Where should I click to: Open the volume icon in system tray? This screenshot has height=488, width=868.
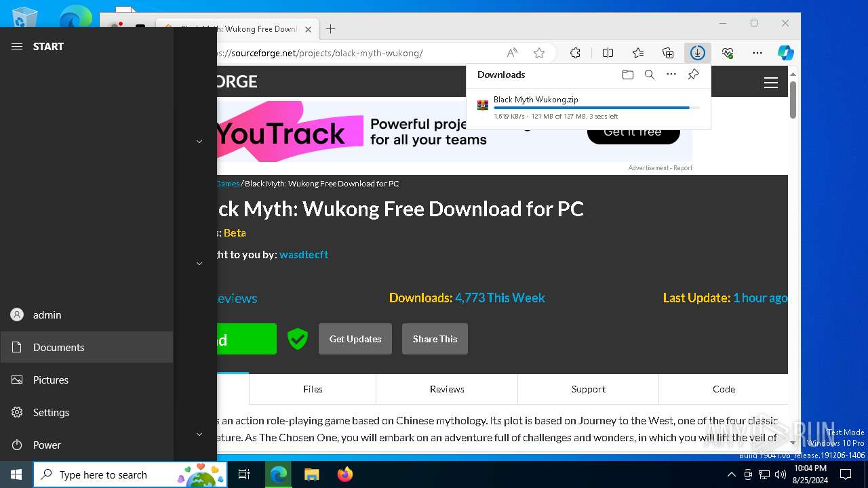(780, 474)
